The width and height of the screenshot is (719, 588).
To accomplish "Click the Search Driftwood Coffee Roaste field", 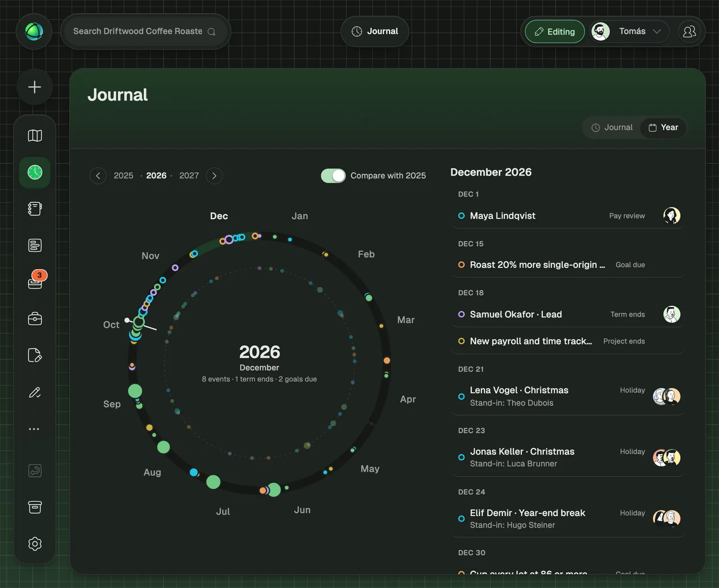I will click(x=146, y=31).
